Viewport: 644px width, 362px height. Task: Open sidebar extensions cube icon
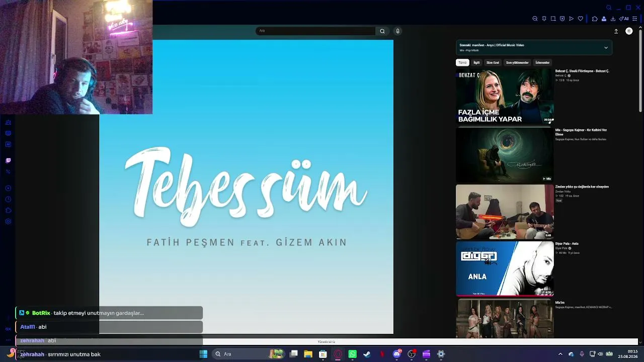8,211
